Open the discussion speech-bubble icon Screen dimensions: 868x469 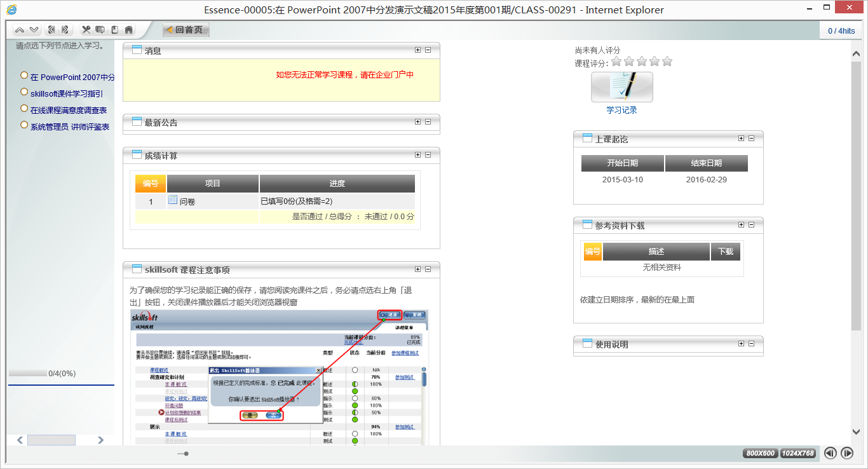100,30
